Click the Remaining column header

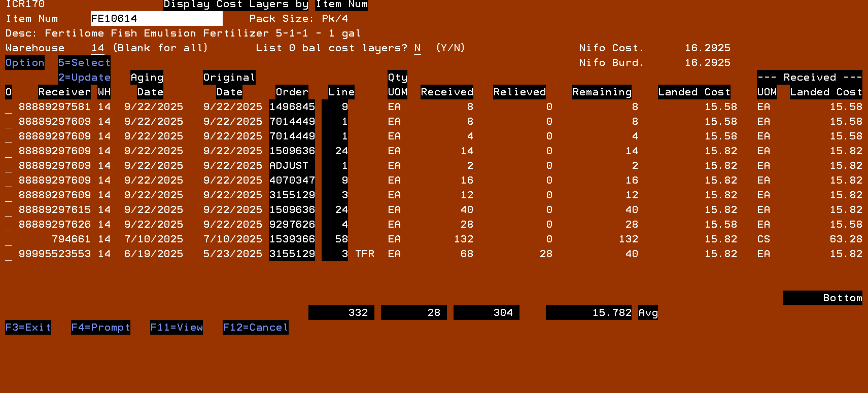602,92
